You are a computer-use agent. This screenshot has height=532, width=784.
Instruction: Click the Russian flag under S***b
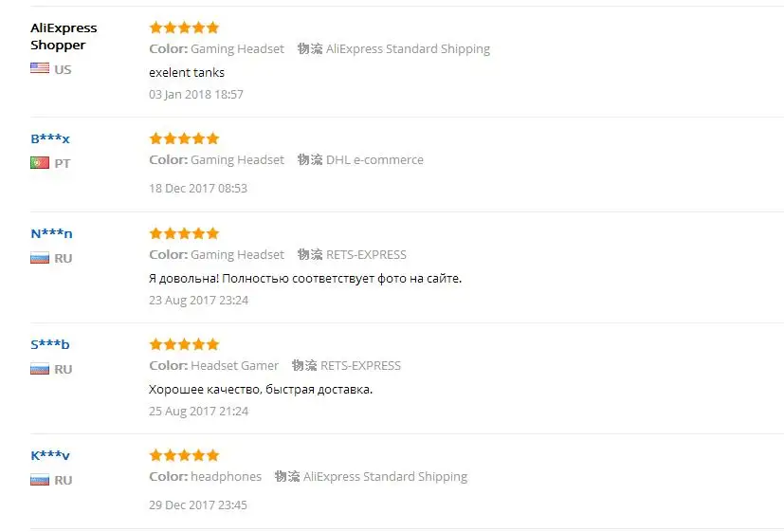[40, 369]
